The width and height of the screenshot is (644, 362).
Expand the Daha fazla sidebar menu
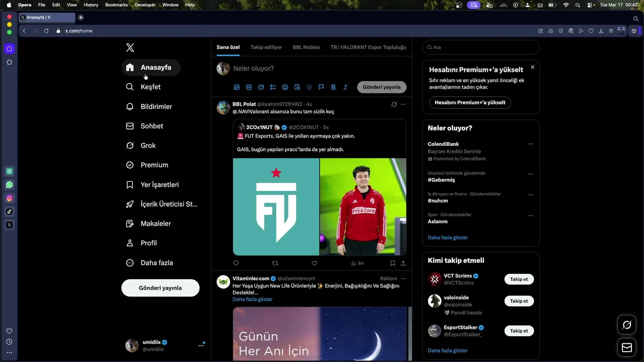[x=149, y=262]
